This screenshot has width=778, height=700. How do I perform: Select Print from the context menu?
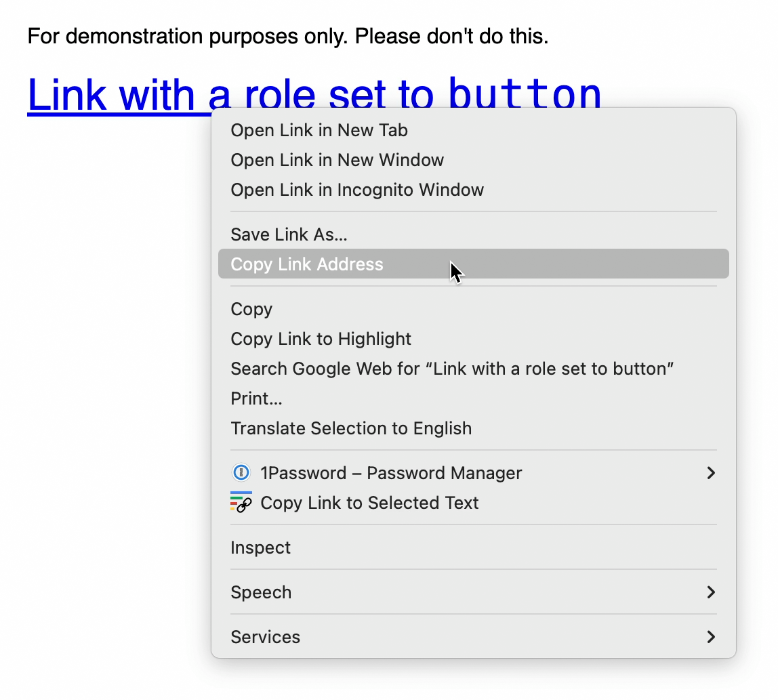(x=257, y=398)
